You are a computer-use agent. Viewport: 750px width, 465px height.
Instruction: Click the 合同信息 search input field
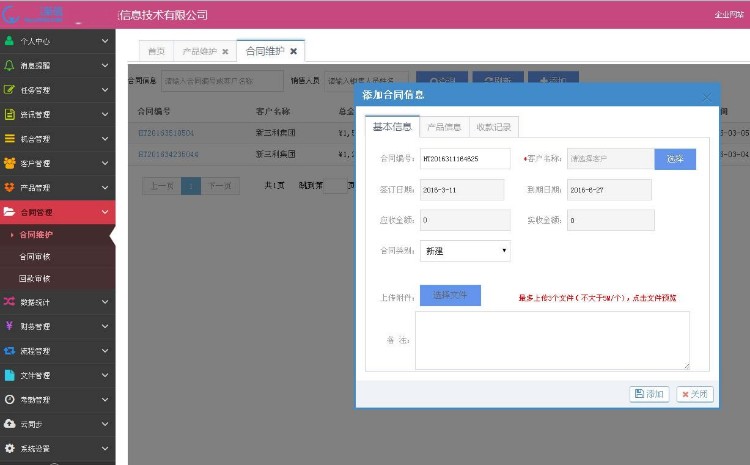tap(222, 81)
